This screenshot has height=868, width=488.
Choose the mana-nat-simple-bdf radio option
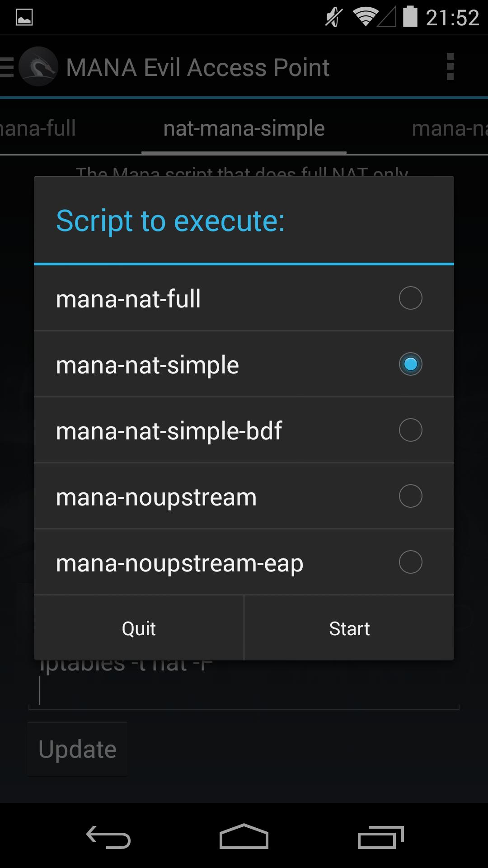pos(410,430)
